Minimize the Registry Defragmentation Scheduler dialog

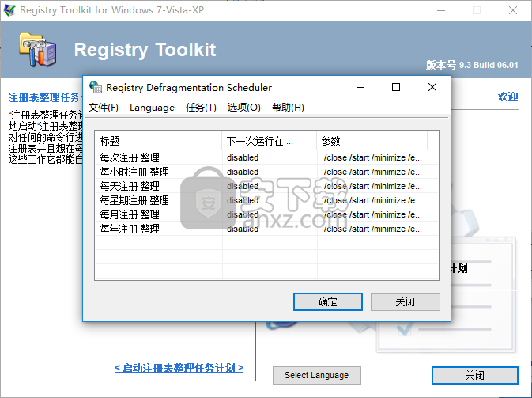(360, 87)
